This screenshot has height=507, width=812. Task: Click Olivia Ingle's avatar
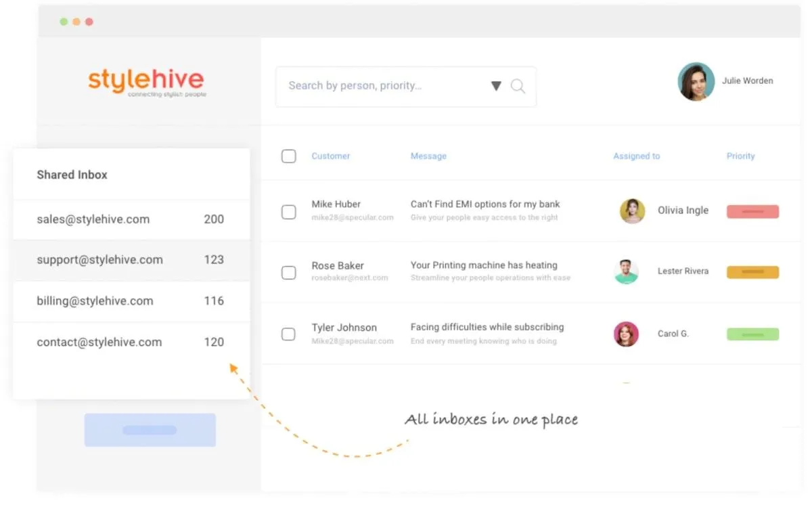pos(632,211)
